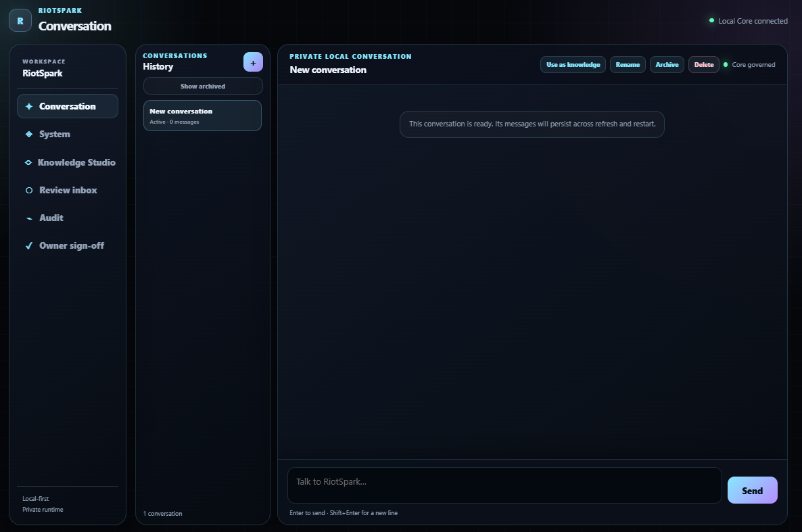Open the Conversation workspace section

(68, 106)
